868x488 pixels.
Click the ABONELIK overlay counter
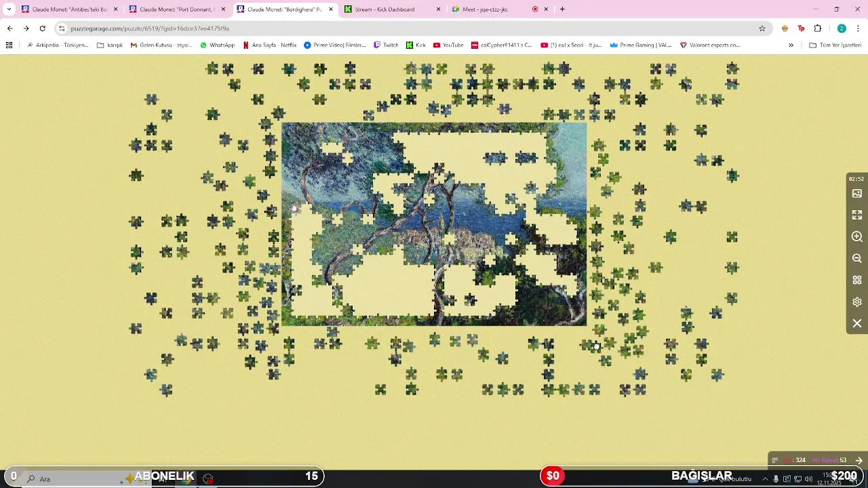click(x=164, y=476)
